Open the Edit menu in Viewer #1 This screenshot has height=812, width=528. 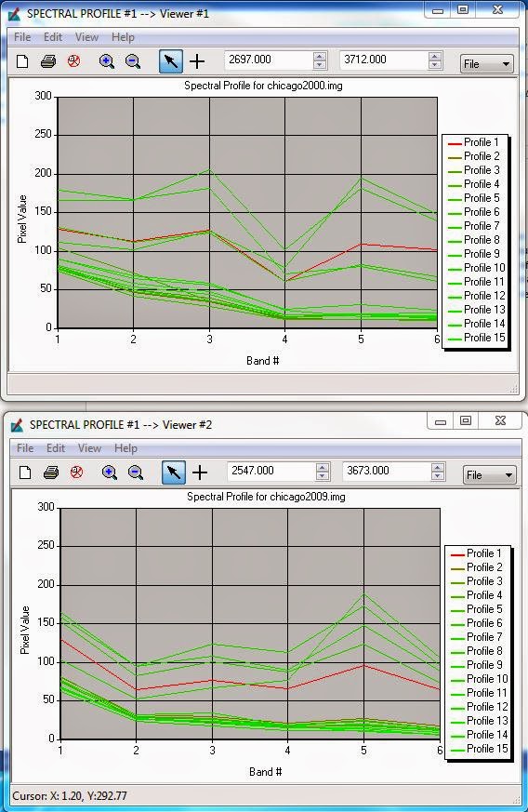pos(53,37)
